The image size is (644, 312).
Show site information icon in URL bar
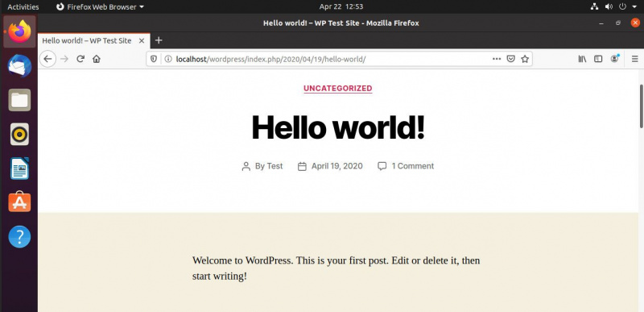(x=168, y=59)
